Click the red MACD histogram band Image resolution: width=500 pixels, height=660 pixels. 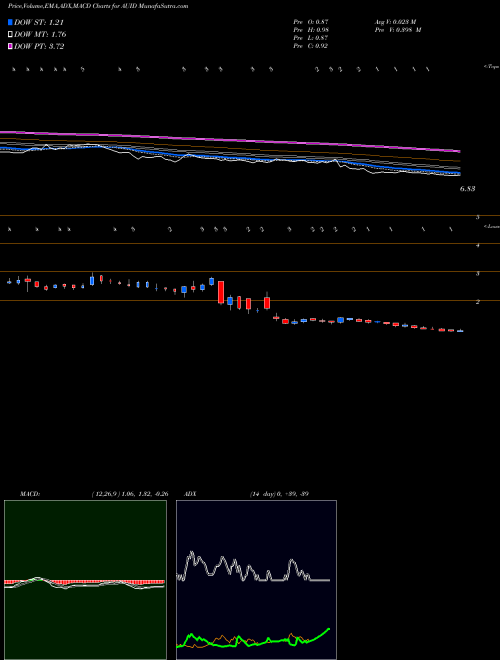[84, 582]
